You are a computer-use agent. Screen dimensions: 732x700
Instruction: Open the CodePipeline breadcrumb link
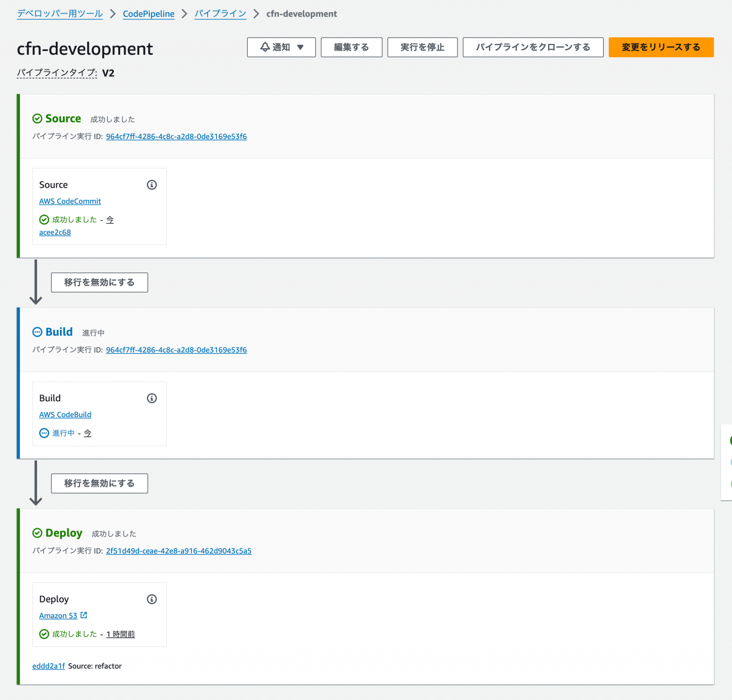tap(148, 14)
